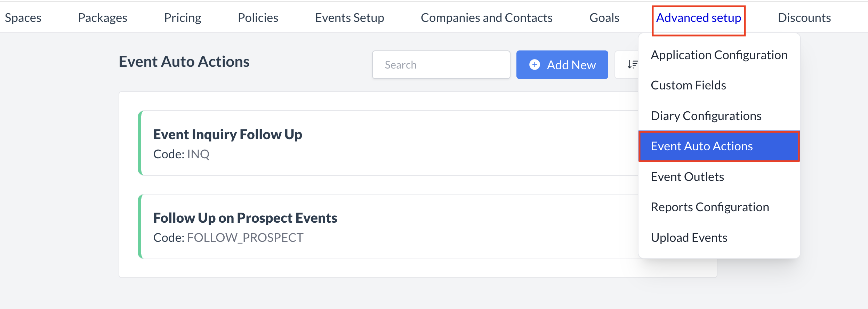The height and width of the screenshot is (309, 868).
Task: Open the Packages tab
Action: [x=103, y=17]
